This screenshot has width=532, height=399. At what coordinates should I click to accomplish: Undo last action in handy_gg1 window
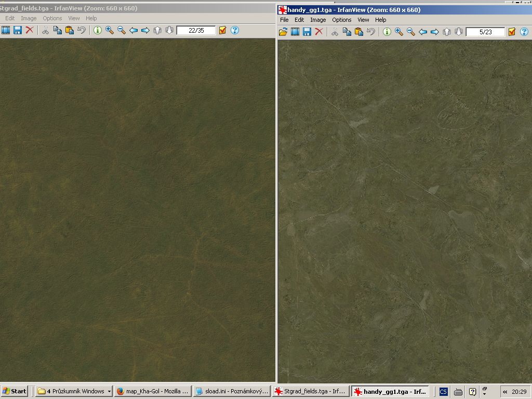(x=371, y=32)
